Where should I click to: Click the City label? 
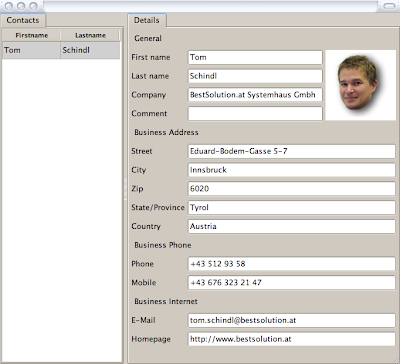139,170
